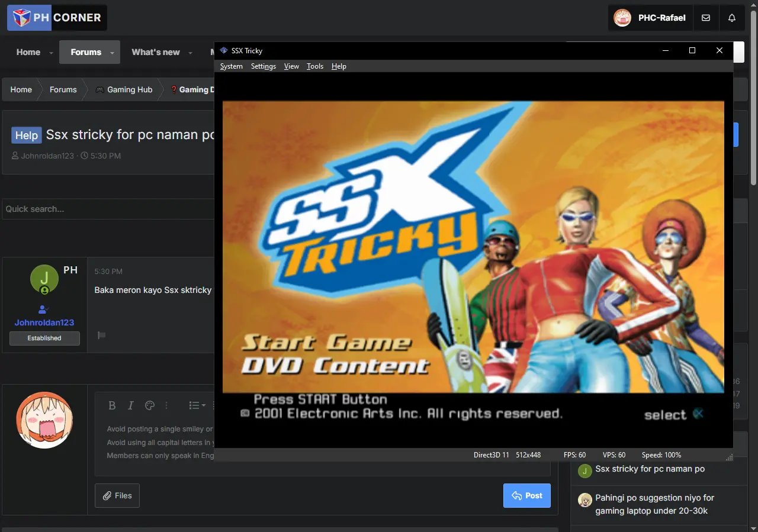The width and height of the screenshot is (758, 532).
Task: Toggle Bold formatting in reply editor
Action: coord(111,405)
